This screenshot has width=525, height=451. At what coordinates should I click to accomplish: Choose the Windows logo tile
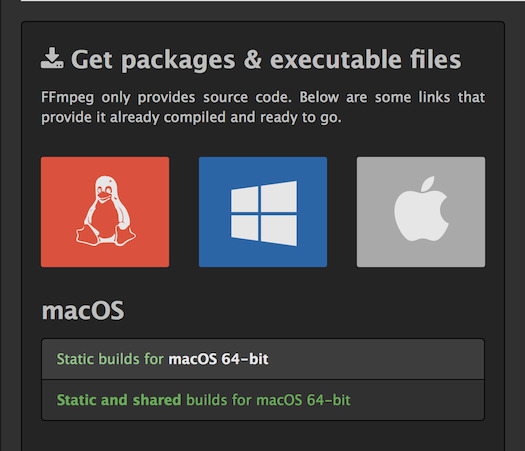click(x=263, y=212)
